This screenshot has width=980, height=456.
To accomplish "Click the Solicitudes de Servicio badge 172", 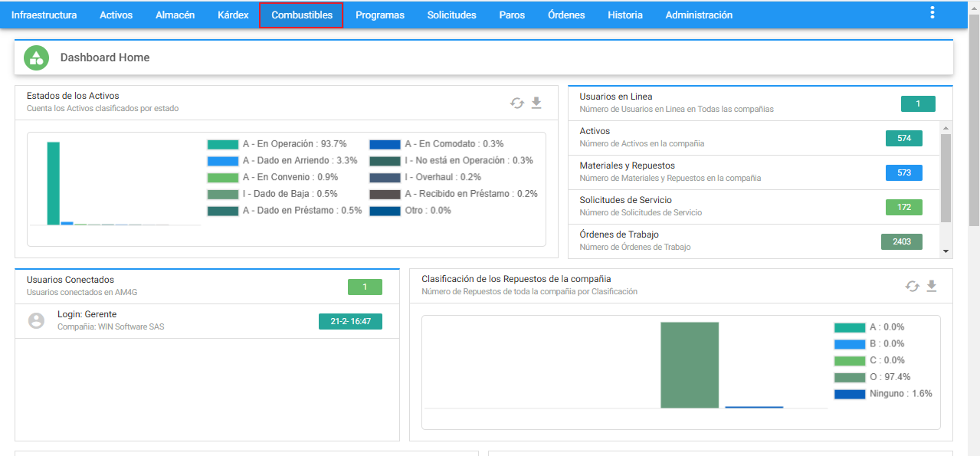I will tap(904, 207).
